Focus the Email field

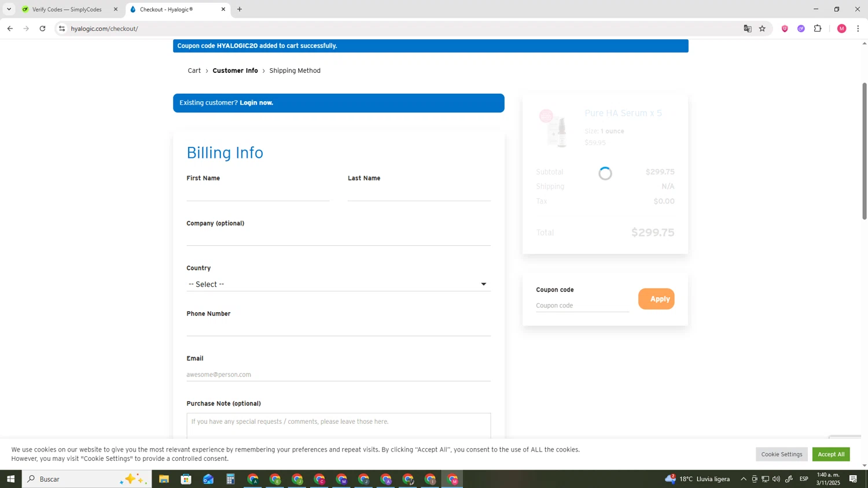(339, 374)
